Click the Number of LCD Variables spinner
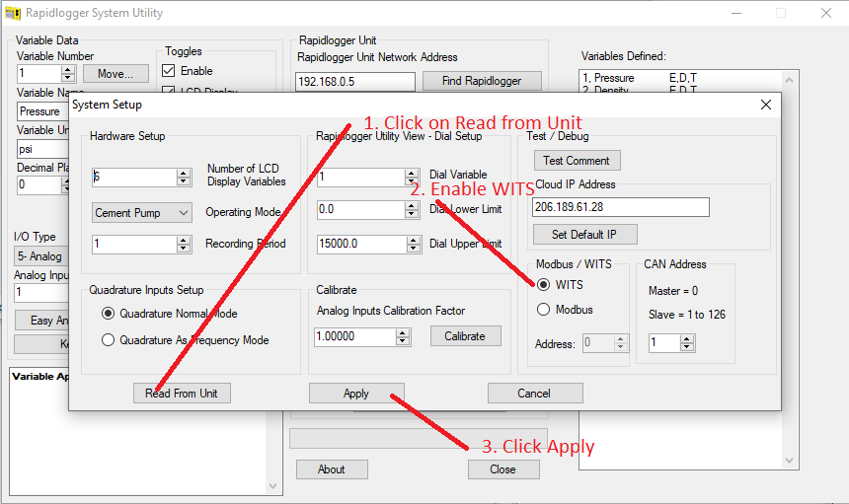The image size is (849, 504). click(x=184, y=177)
